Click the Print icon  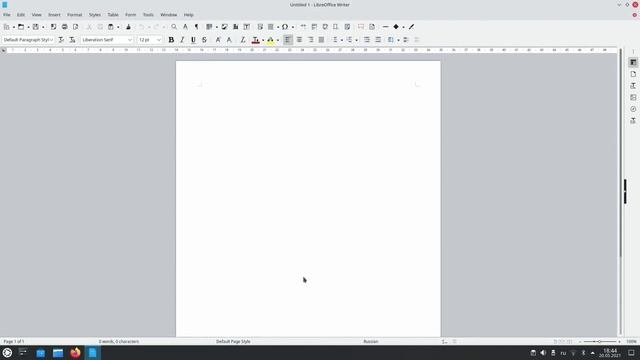(x=64, y=27)
